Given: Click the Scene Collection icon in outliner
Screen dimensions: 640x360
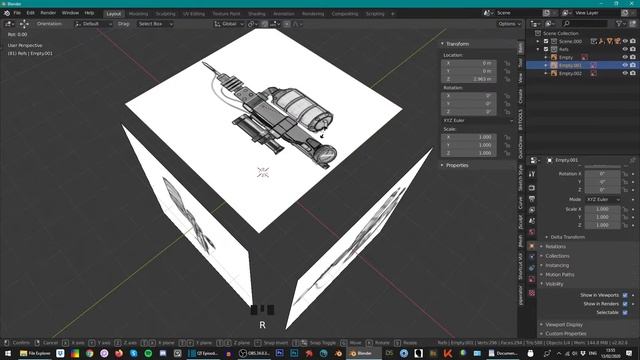Looking at the screenshot, I should click(538, 33).
